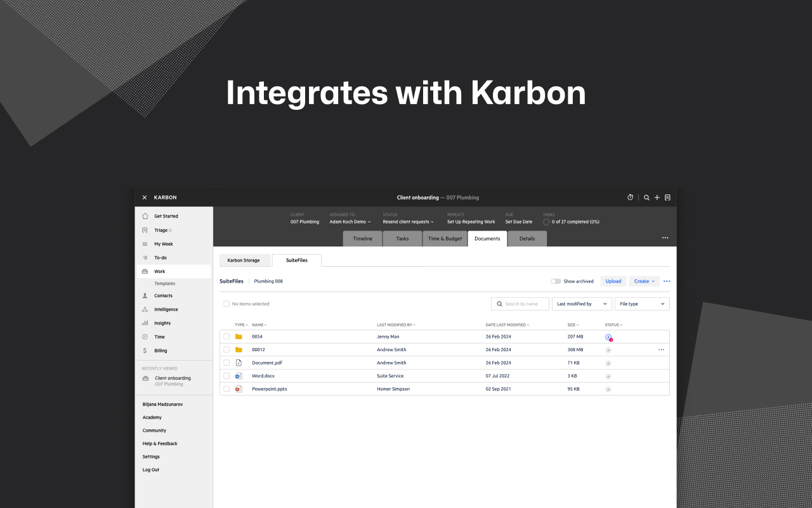812x508 pixels.
Task: Click the status checkmark for Document.pdf
Action: (x=608, y=363)
